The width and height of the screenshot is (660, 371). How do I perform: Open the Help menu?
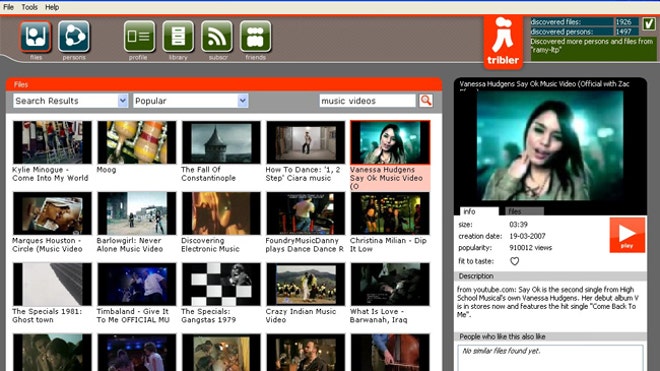click(52, 7)
